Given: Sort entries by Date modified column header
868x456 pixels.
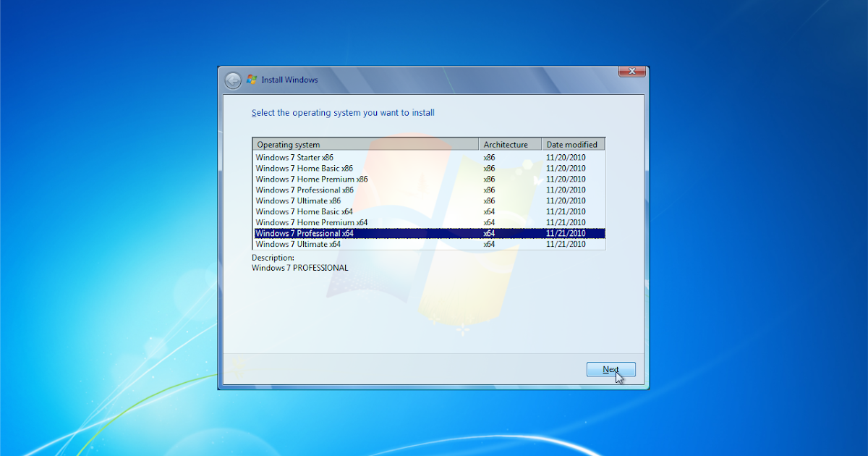Looking at the screenshot, I should tap(572, 144).
